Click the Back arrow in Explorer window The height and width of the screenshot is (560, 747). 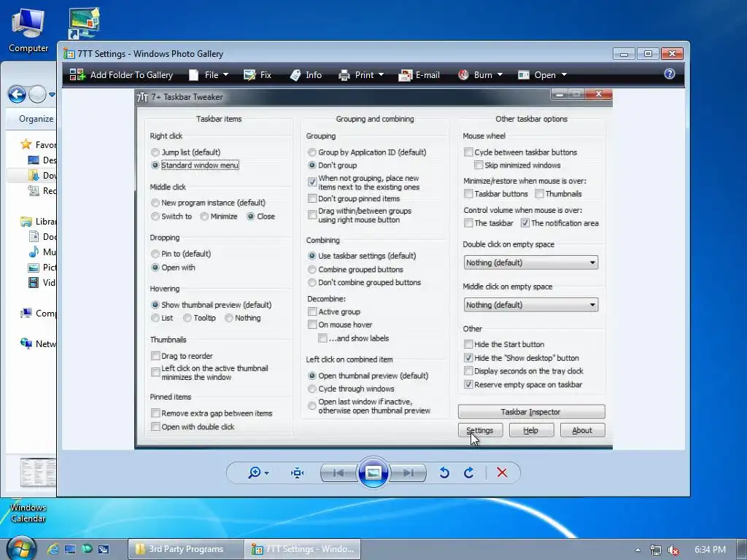point(17,94)
